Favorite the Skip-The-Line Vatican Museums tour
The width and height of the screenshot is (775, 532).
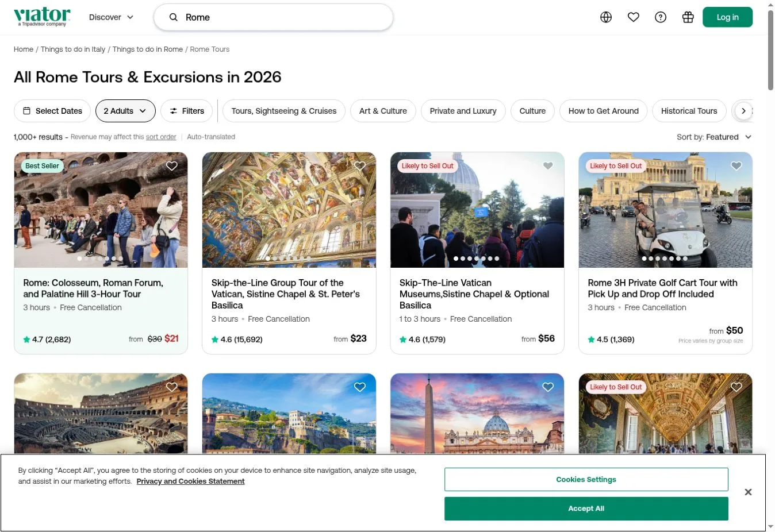tap(548, 166)
